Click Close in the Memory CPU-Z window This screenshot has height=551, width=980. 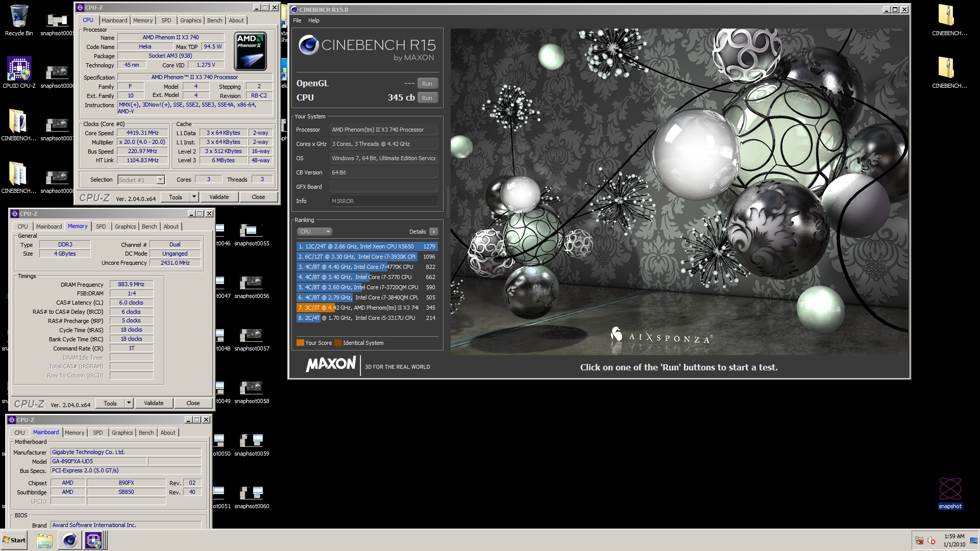tap(193, 403)
